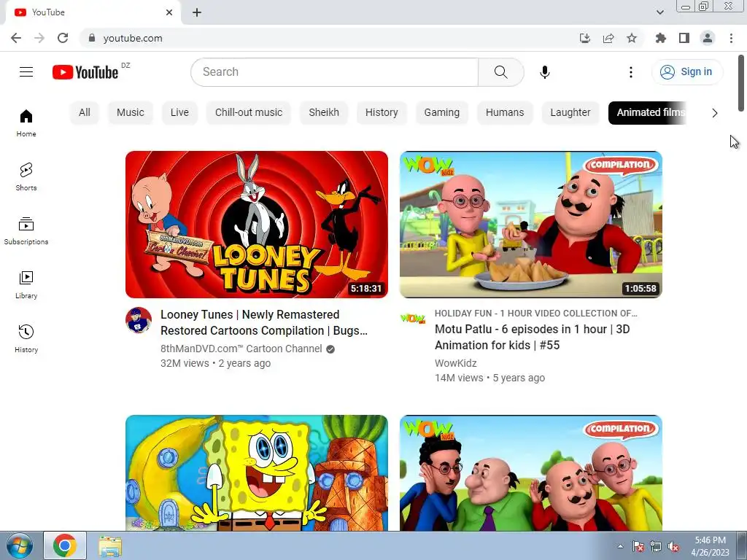Select the Music category chip
This screenshot has width=747, height=560.
point(130,112)
